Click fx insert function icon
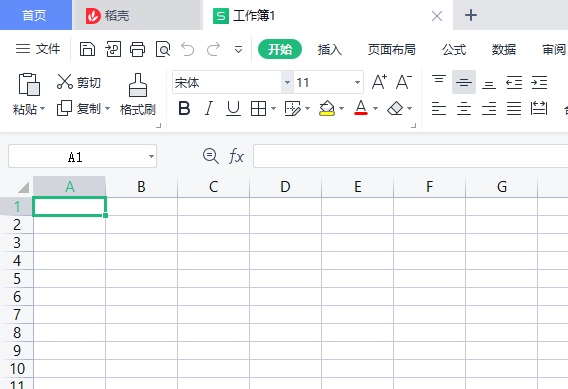The image size is (568, 389). tap(236, 156)
